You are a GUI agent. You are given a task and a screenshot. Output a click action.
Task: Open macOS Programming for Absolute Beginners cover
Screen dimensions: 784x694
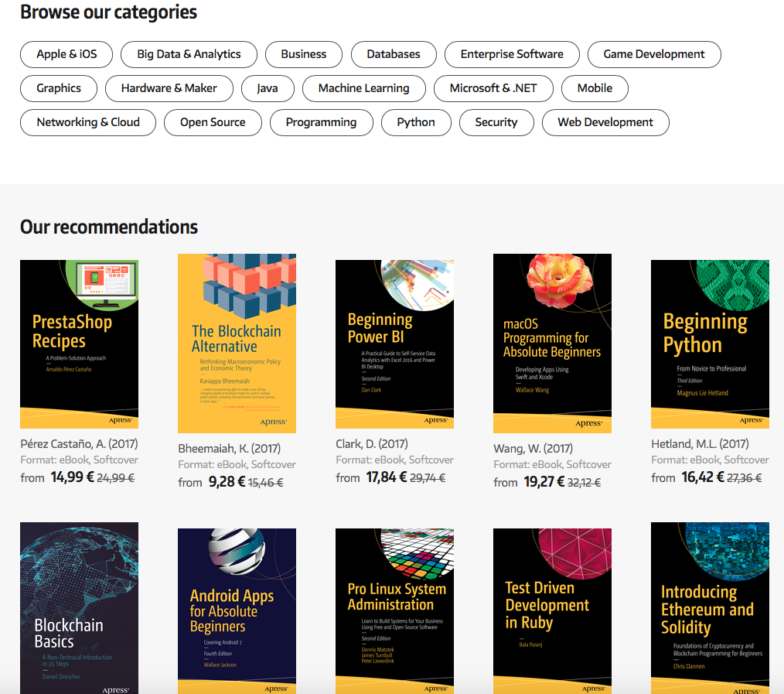point(552,344)
